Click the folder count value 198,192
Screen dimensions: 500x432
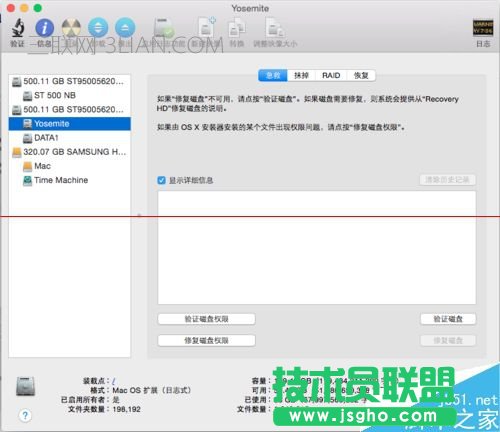(126, 409)
